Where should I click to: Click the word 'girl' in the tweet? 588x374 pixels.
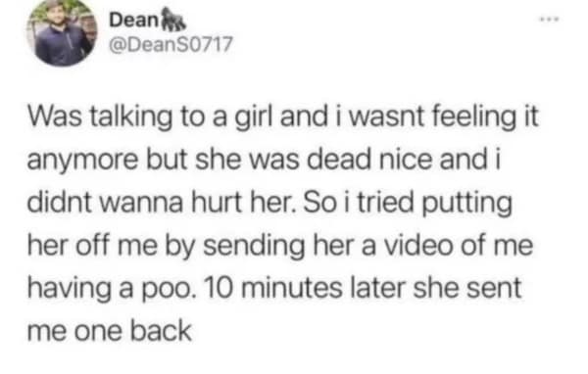(255, 117)
